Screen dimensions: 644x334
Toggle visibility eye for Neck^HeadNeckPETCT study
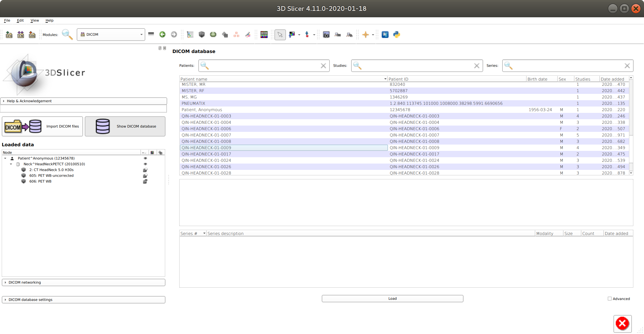pyautogui.click(x=145, y=164)
